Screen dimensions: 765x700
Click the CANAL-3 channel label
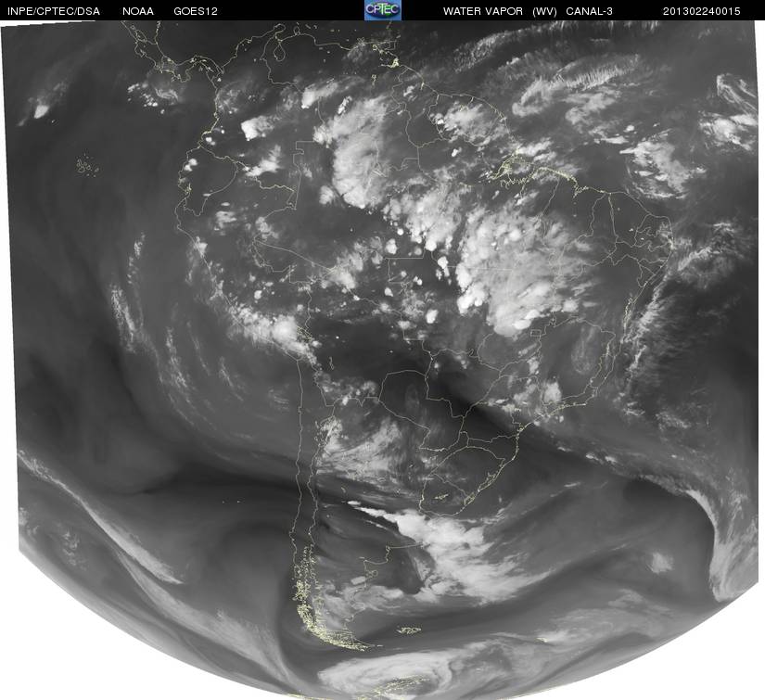click(x=590, y=11)
